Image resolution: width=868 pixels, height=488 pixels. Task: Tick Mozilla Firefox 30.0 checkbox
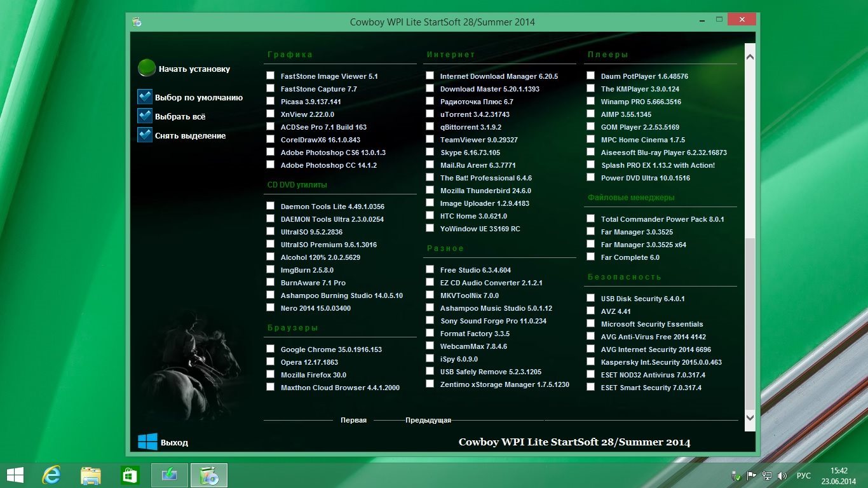click(x=271, y=374)
